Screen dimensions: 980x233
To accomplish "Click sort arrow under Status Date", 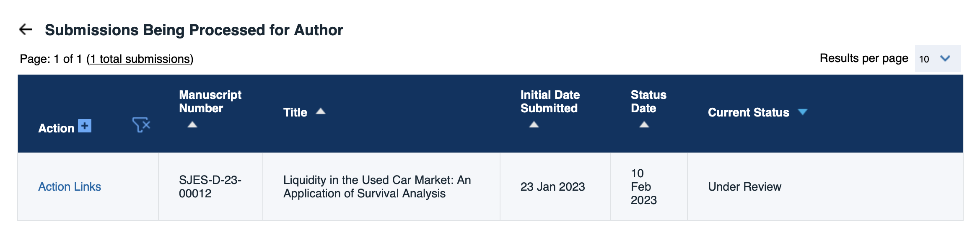I will (x=644, y=124).
